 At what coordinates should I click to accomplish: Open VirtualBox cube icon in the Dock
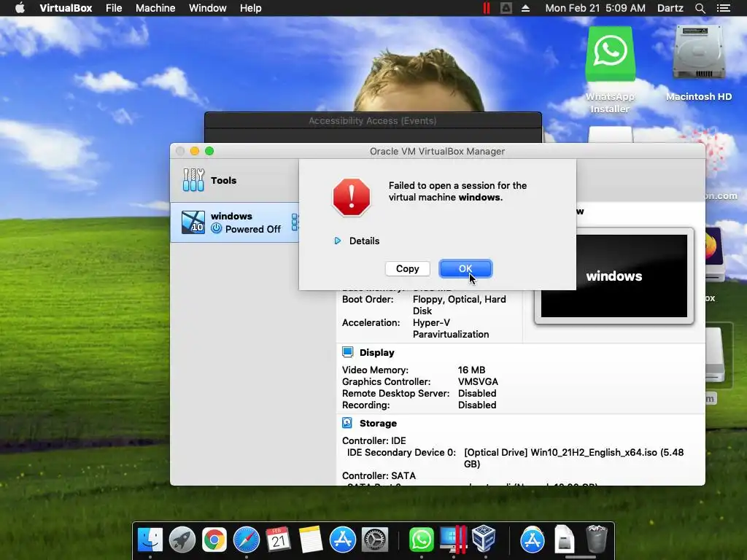[484, 539]
